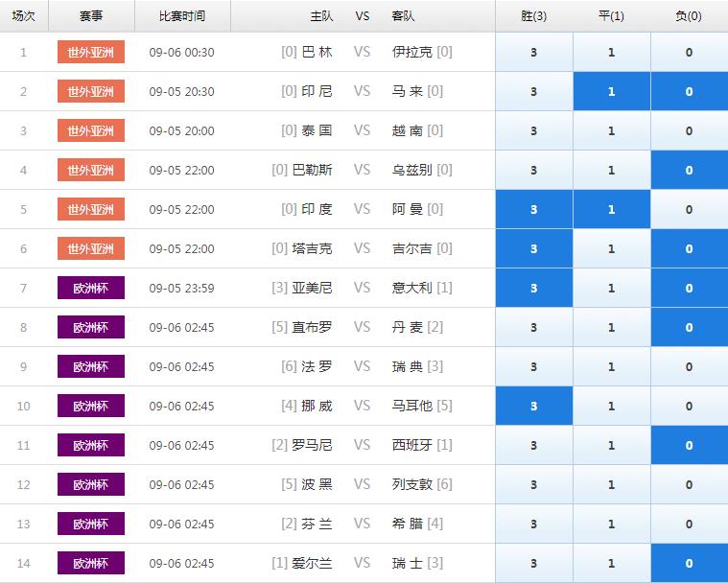This screenshot has width=728, height=583.
Task: Select home team 爱尔兰 in match 14
Action: (312, 563)
